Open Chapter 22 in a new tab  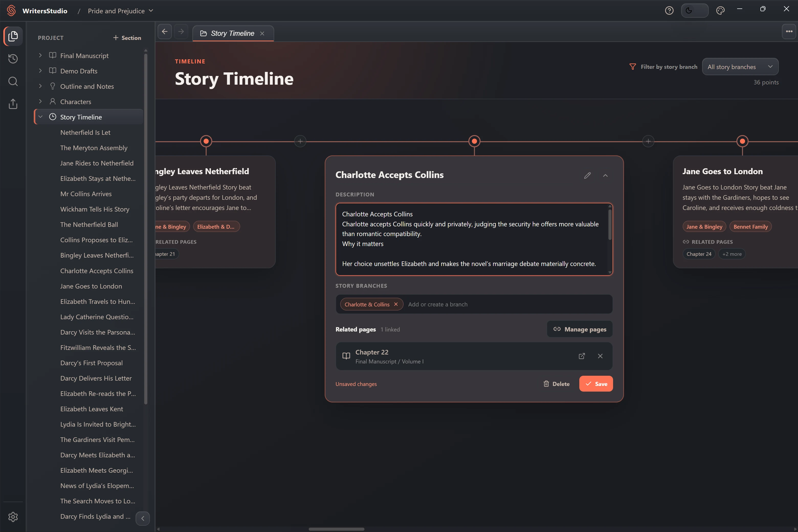point(582,356)
